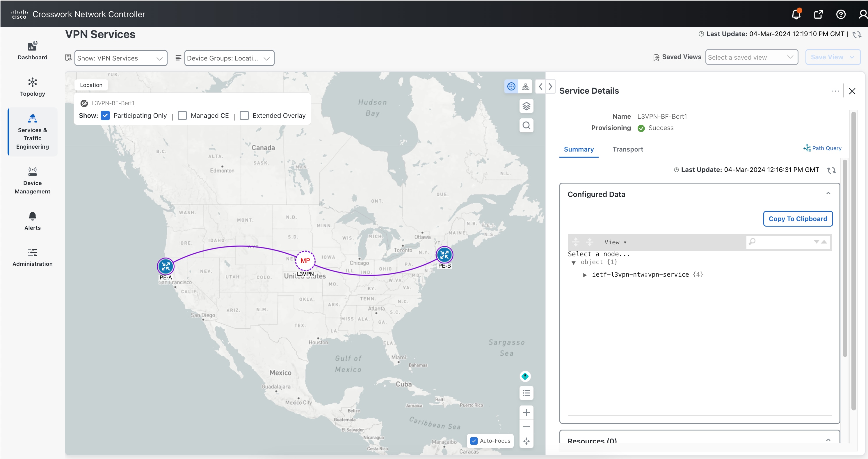The image size is (868, 459).
Task: Enable the Managed CE checkbox
Action: click(x=182, y=115)
